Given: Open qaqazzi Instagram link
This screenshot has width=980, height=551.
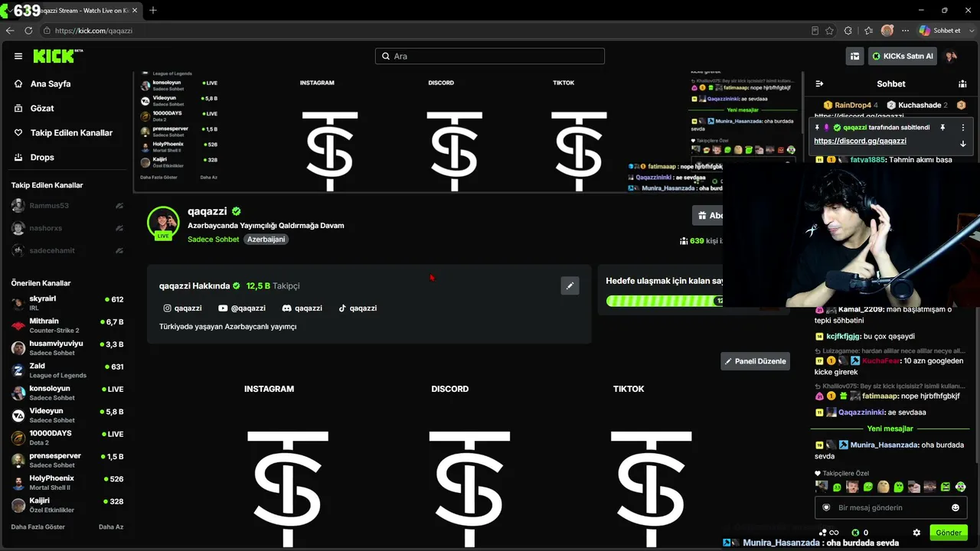Looking at the screenshot, I should point(182,308).
